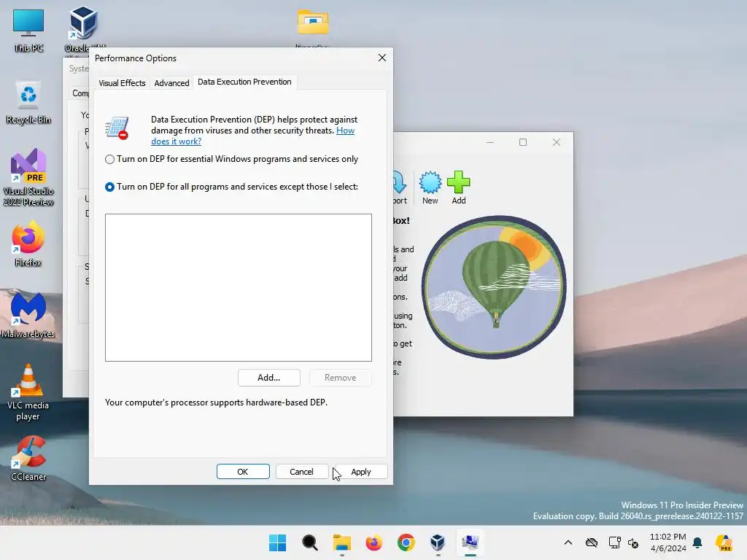The image size is (747, 560).
Task: Open taskbar Search
Action: pyautogui.click(x=309, y=542)
